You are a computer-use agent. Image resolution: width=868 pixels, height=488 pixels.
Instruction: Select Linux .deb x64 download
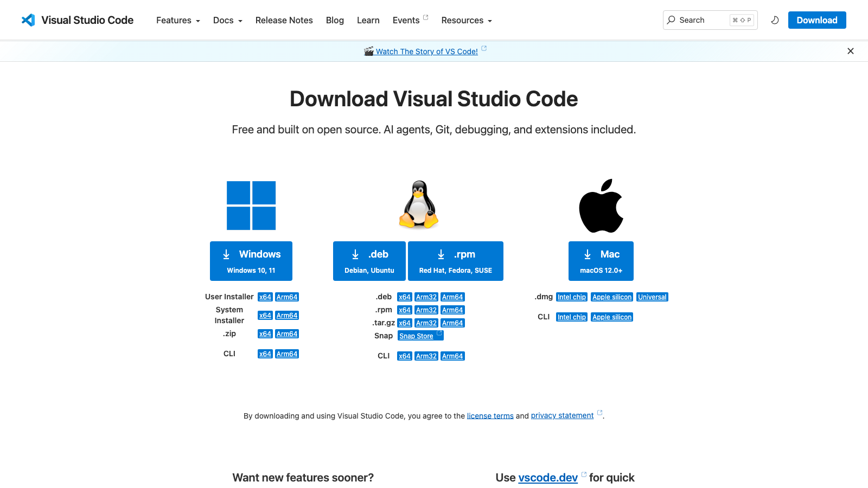coord(405,297)
